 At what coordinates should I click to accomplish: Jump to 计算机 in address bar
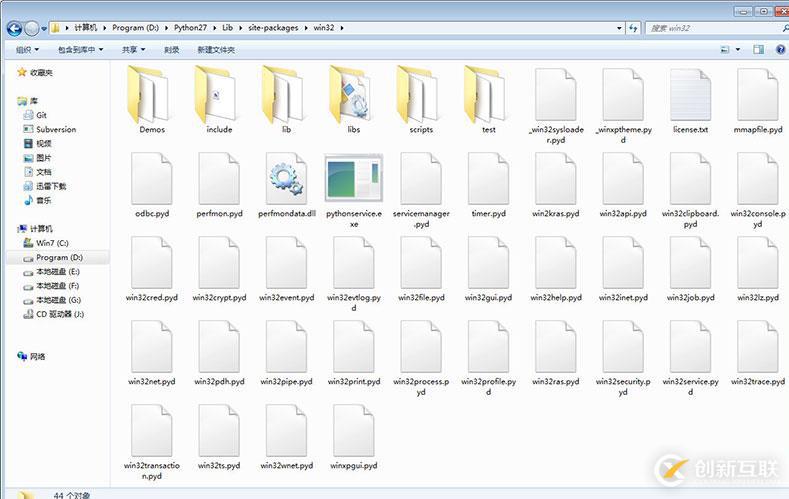(86, 28)
